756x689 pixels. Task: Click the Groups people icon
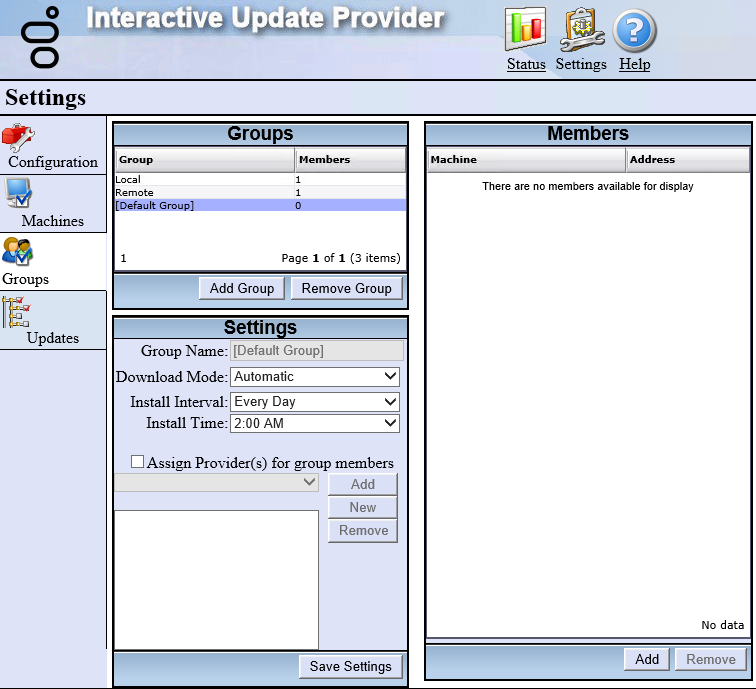click(x=18, y=251)
